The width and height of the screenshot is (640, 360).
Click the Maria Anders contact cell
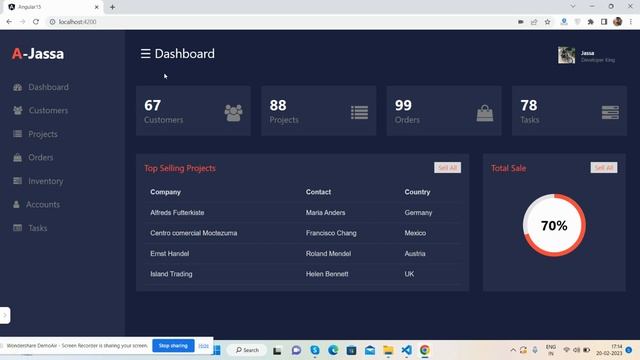coord(325,213)
